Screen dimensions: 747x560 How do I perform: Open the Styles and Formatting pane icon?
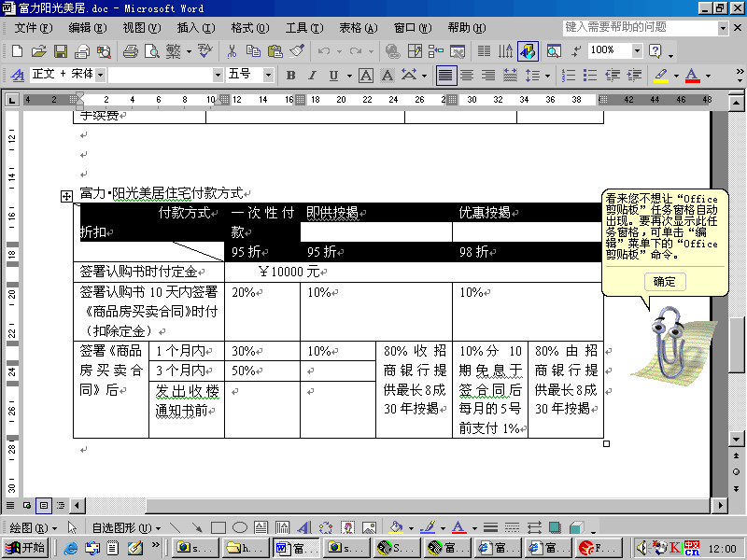(18, 76)
